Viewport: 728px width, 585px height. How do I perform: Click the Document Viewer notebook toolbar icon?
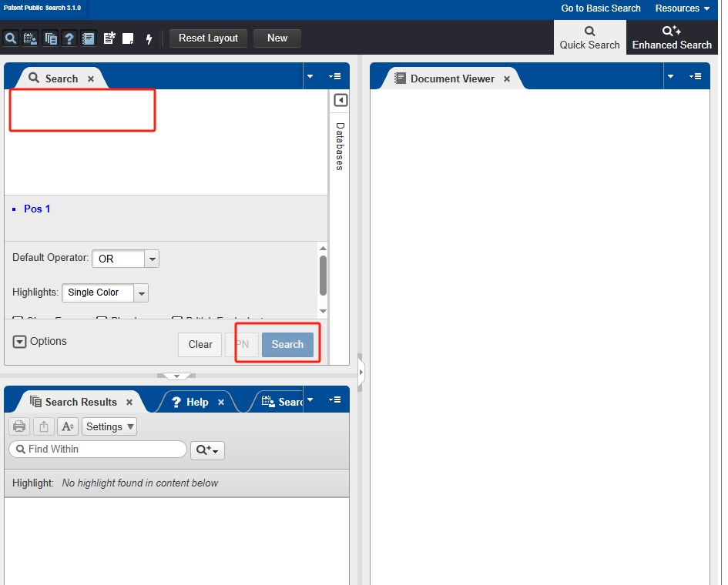[x=89, y=38]
